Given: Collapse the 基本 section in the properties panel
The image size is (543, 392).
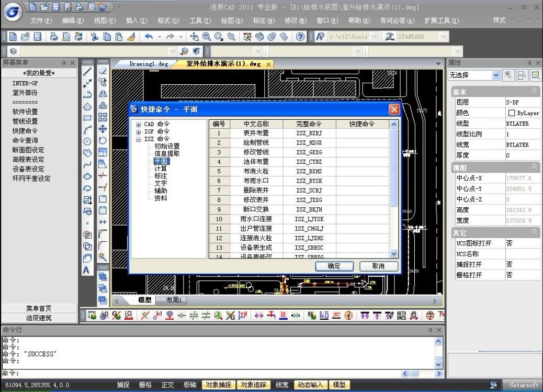Looking at the screenshot, I should click(x=534, y=91).
